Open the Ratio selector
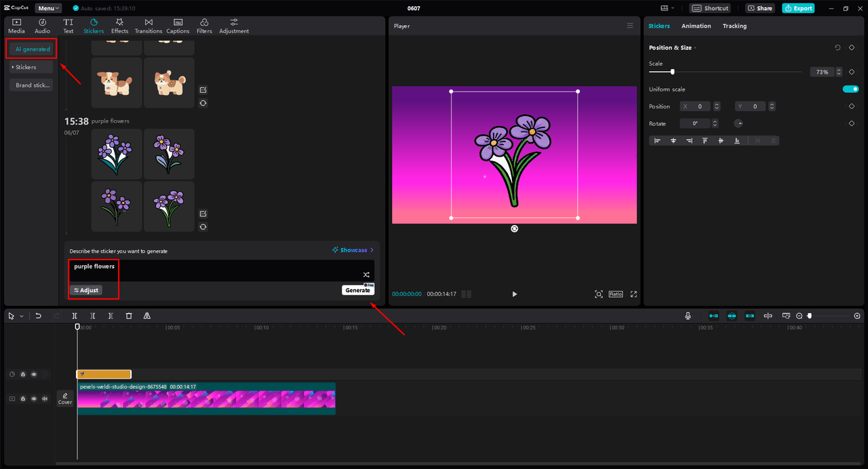868x469 pixels. [616, 294]
